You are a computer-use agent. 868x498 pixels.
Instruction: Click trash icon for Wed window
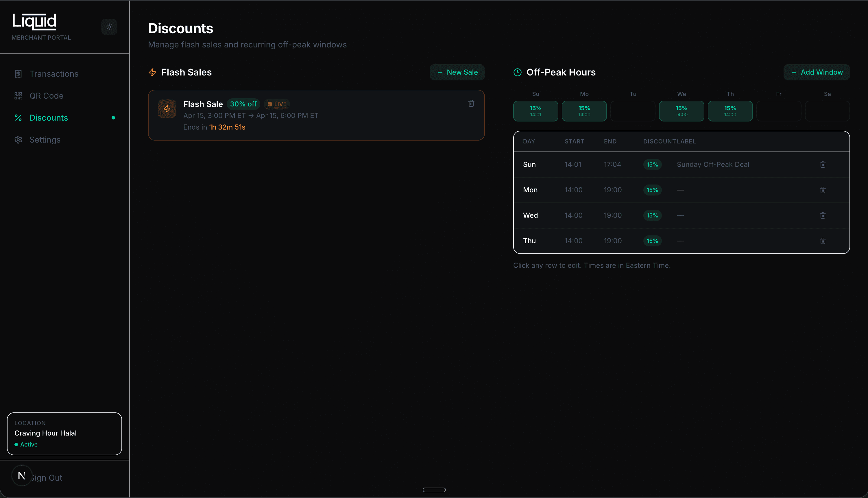click(x=823, y=215)
